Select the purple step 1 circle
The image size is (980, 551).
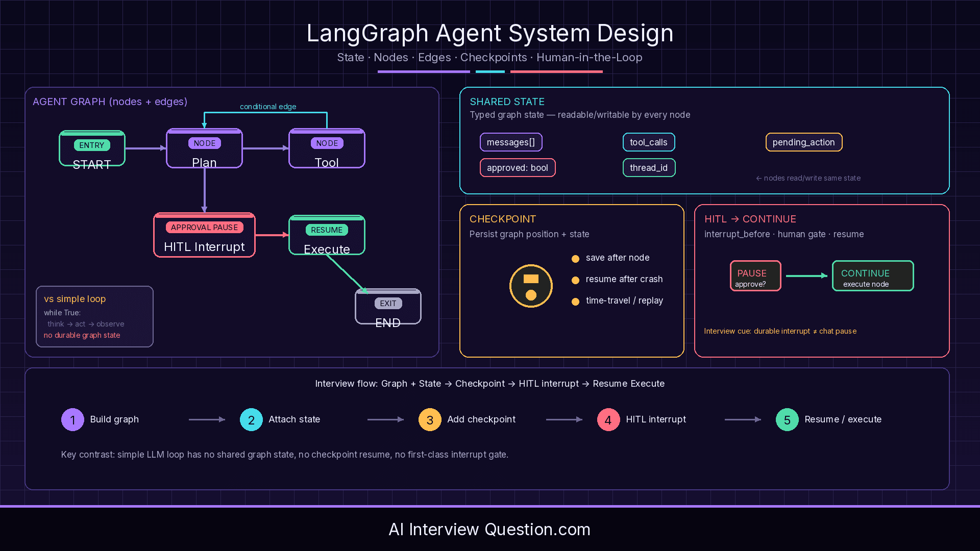[72, 419]
